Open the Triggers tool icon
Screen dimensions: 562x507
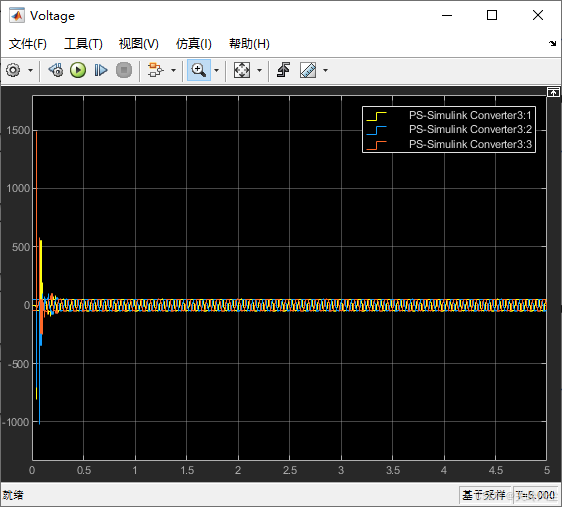coord(284,70)
